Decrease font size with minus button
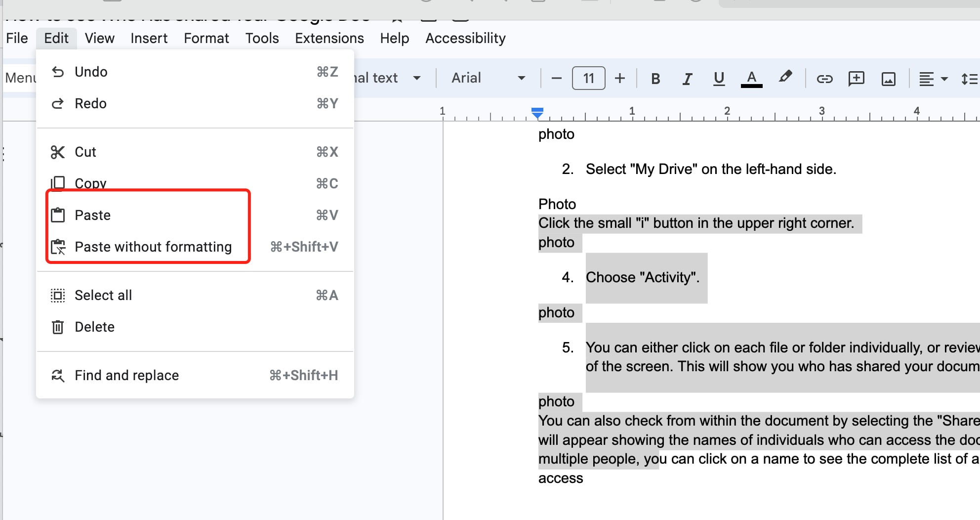This screenshot has width=980, height=520. (x=556, y=78)
